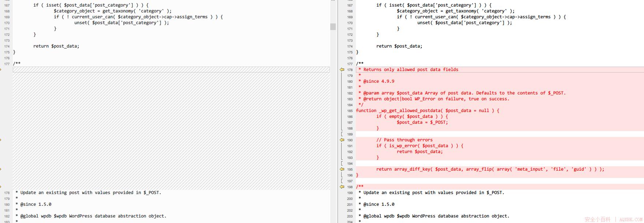This screenshot has width=644, height=223.
Task: Click left pane '$category_object = get_taxonomy' line
Action: 113,11
